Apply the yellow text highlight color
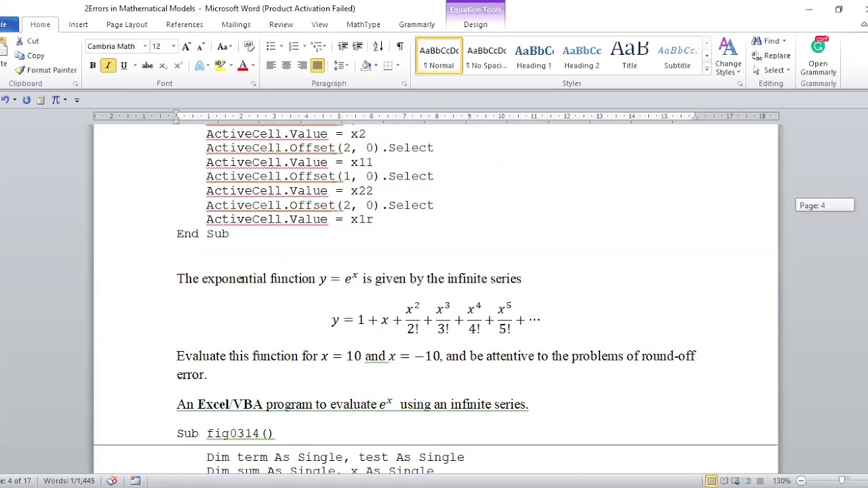This screenshot has width=868, height=488. point(220,66)
